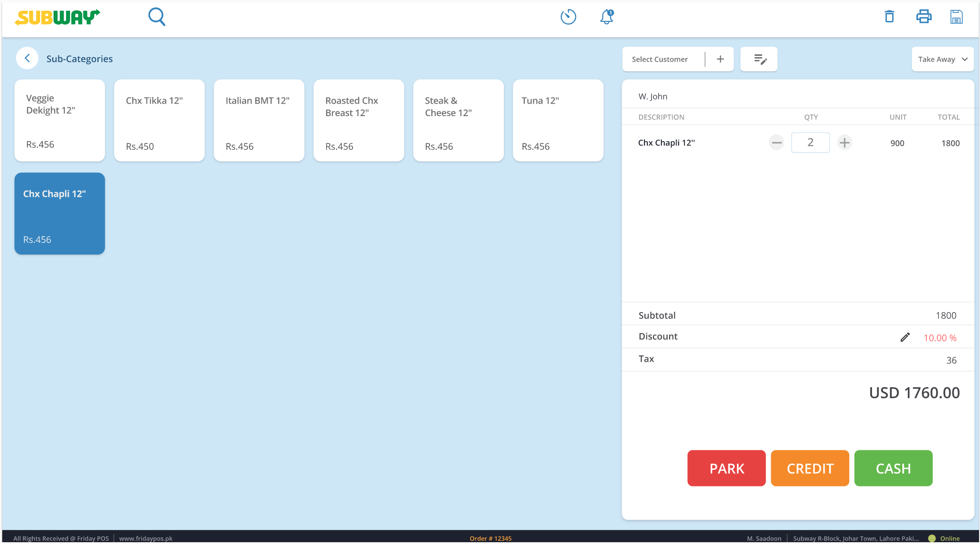Park the order with PARK button
This screenshot has width=980, height=544.
point(726,469)
